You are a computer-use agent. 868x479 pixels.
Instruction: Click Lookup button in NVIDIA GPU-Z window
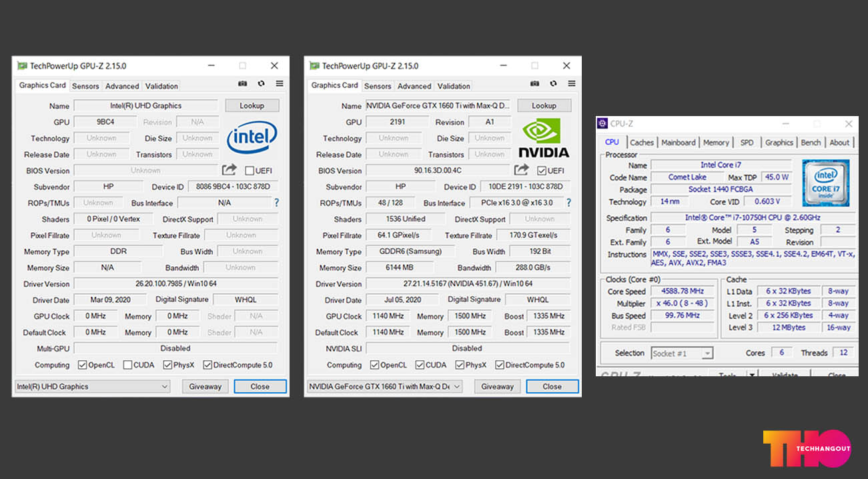point(544,105)
